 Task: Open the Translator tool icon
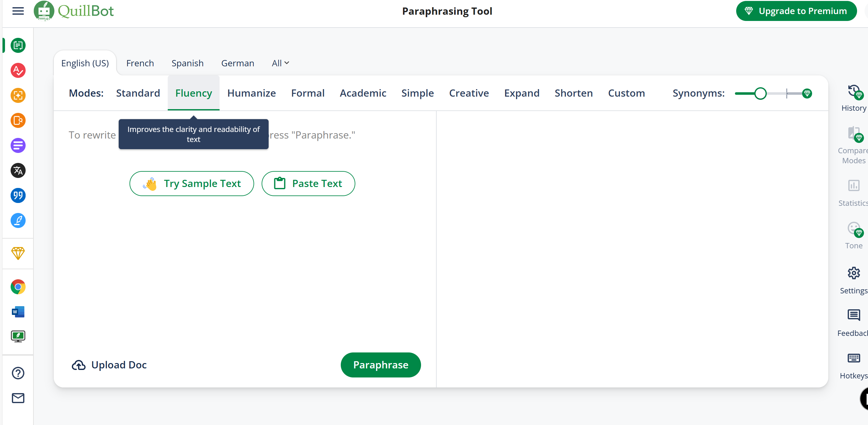[x=18, y=171]
